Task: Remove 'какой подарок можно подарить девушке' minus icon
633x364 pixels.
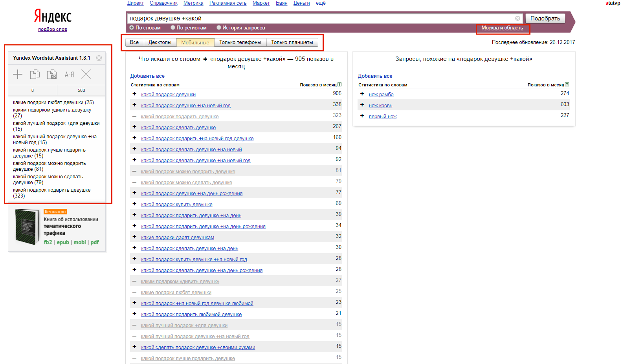Action: (x=134, y=171)
